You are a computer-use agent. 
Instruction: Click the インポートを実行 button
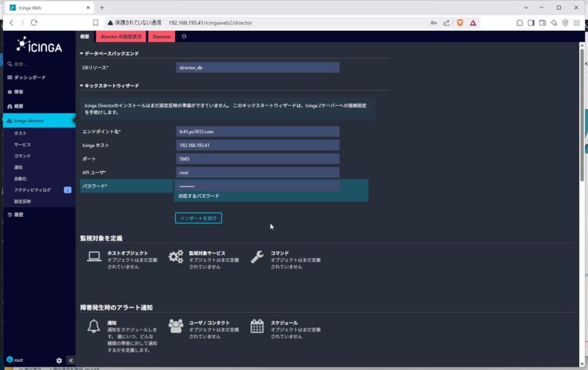click(198, 218)
